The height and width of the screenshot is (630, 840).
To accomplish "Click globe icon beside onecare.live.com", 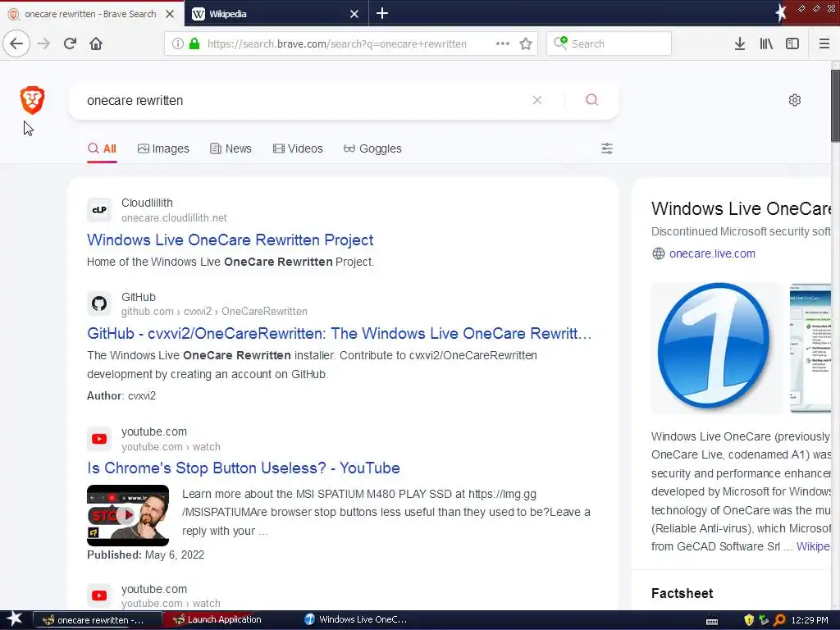I will click(x=659, y=253).
